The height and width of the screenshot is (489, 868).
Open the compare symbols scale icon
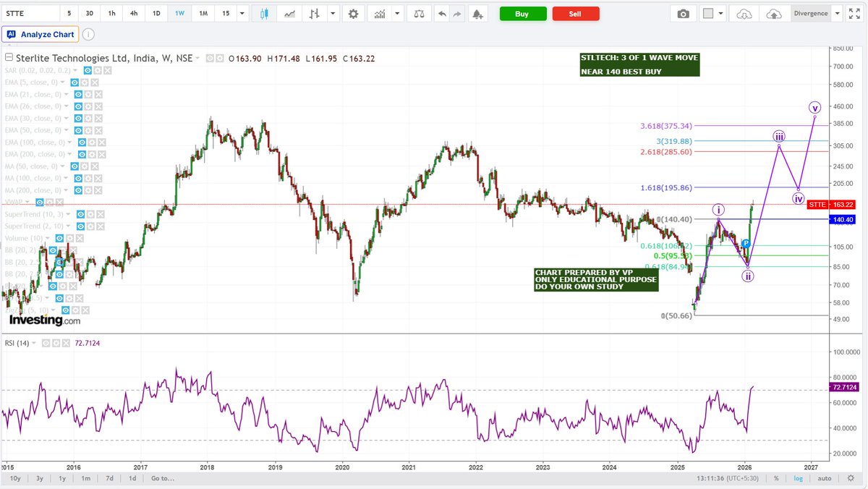coord(420,14)
